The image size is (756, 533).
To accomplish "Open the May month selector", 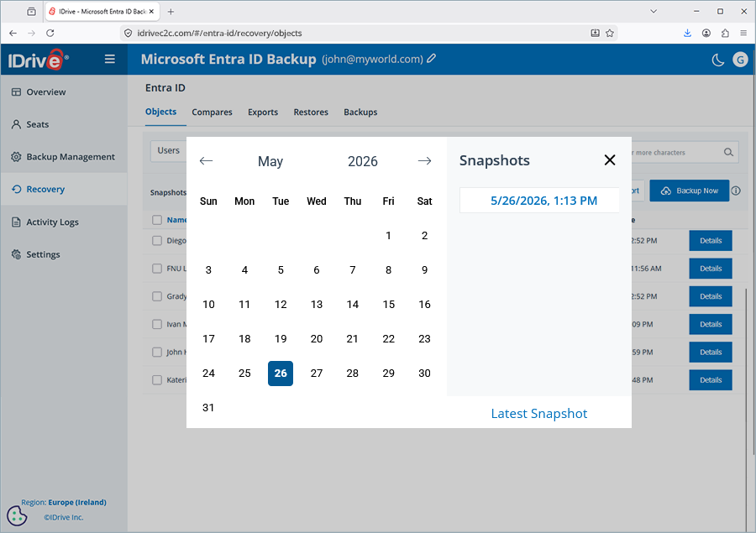I will pyautogui.click(x=270, y=161).
